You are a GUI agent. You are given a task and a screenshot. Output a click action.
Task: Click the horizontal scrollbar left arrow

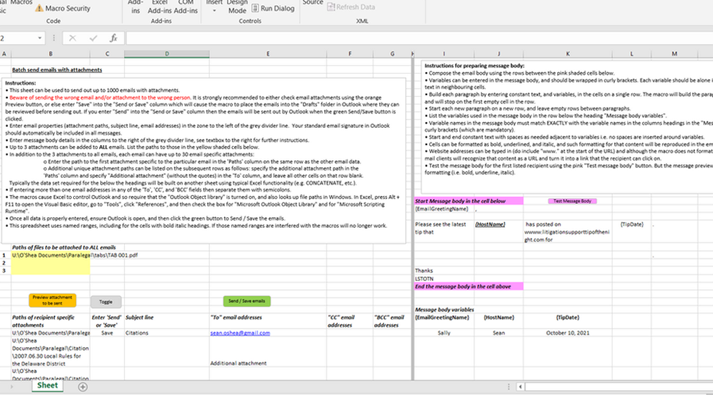(520, 387)
